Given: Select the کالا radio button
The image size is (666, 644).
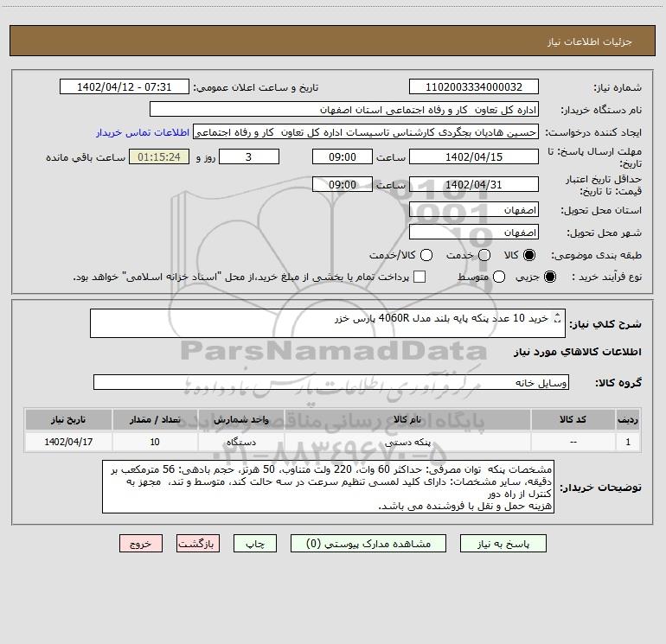Looking at the screenshot, I should click(x=529, y=255).
